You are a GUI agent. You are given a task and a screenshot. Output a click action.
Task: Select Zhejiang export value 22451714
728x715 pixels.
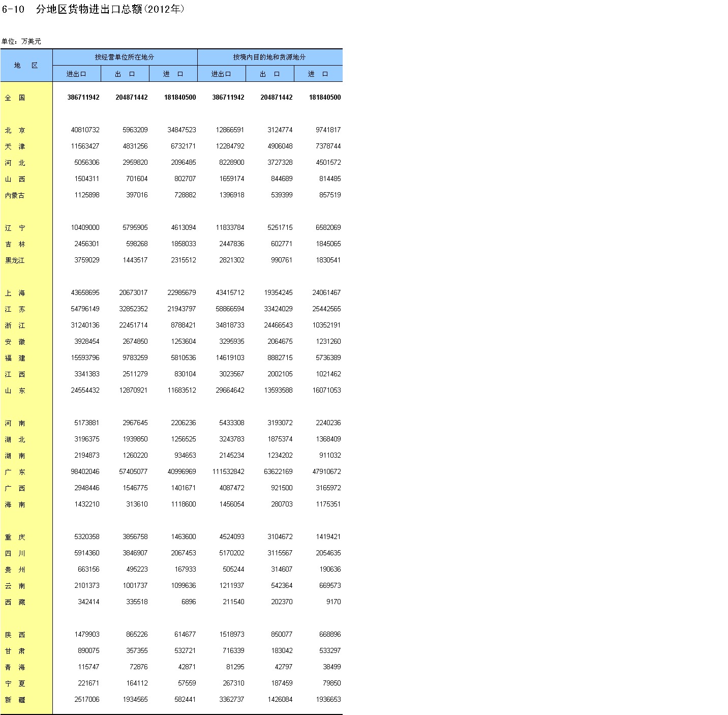tap(134, 325)
